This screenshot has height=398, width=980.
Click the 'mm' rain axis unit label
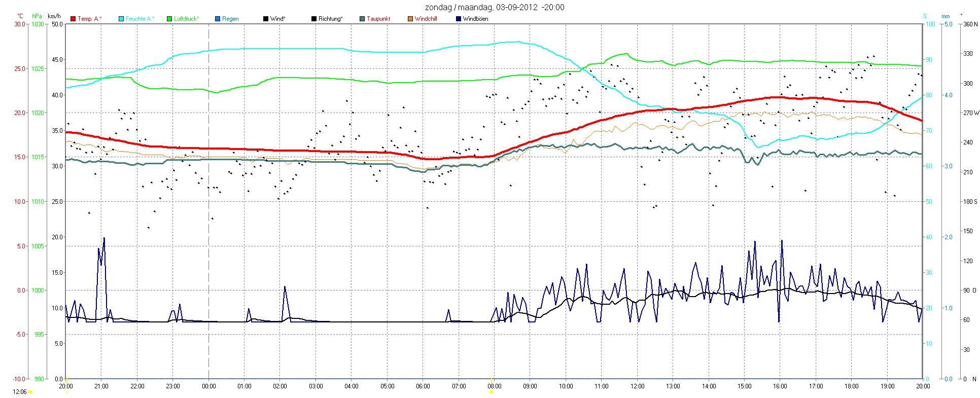[x=946, y=16]
